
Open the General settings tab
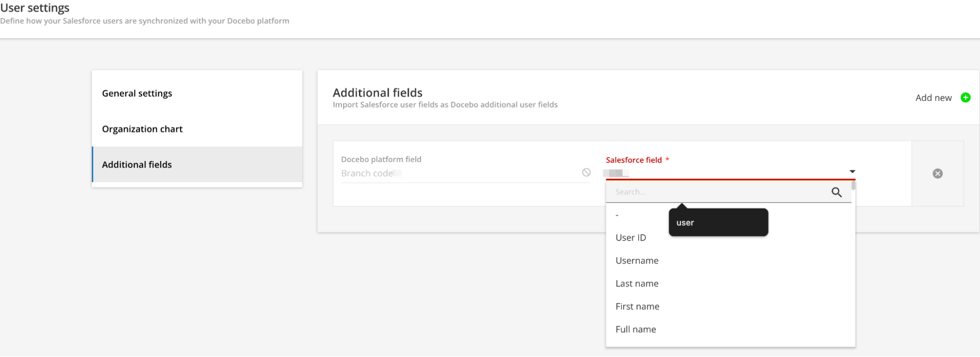[197, 93]
